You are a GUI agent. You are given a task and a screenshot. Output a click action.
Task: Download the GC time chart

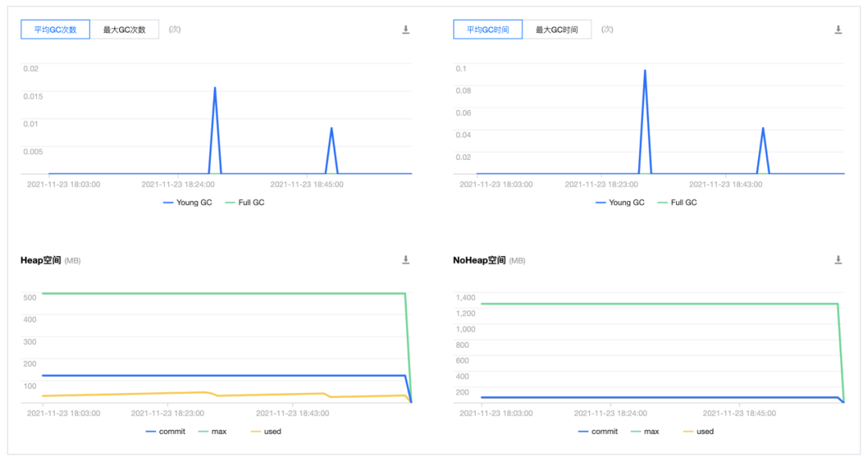coord(838,30)
